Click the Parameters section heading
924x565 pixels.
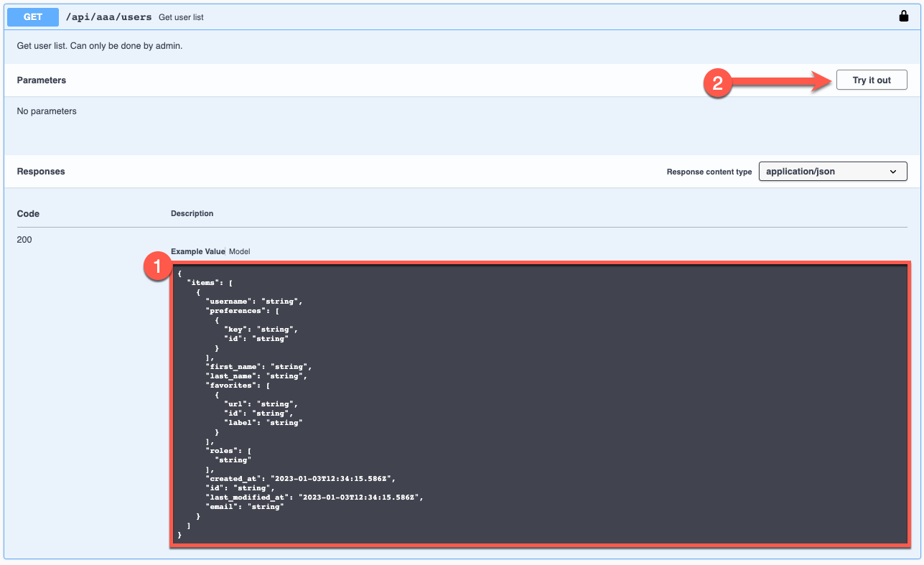pos(42,80)
